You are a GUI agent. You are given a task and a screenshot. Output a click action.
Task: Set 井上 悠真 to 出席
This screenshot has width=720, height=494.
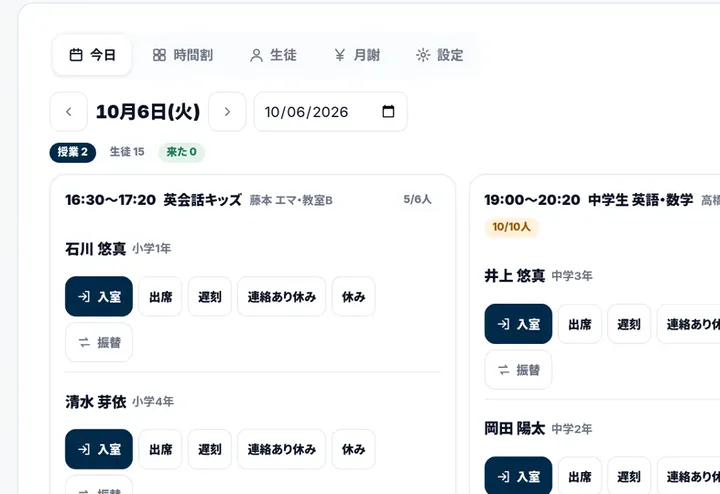(x=579, y=324)
